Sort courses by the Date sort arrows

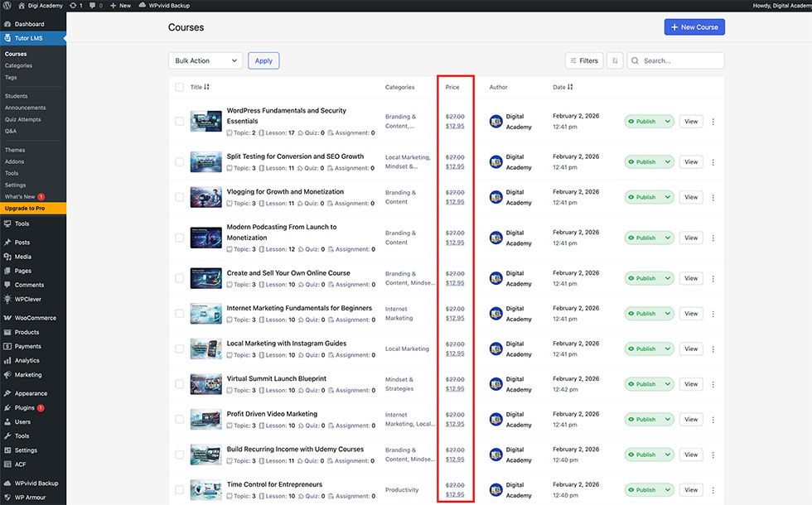(x=570, y=87)
